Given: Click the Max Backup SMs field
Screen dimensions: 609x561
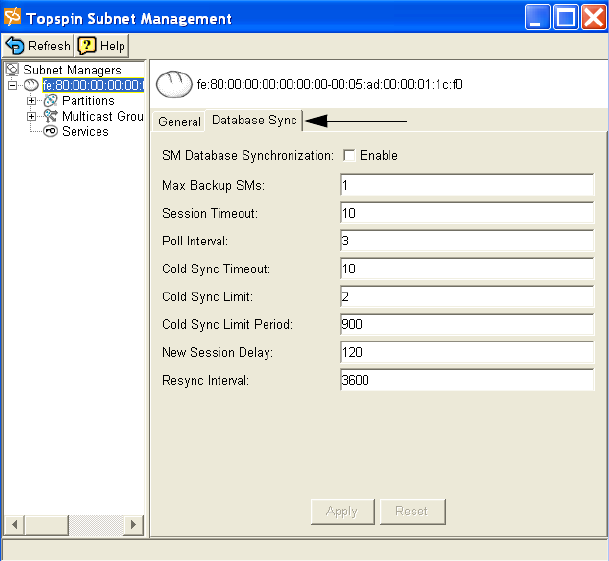Looking at the screenshot, I should click(467, 185).
